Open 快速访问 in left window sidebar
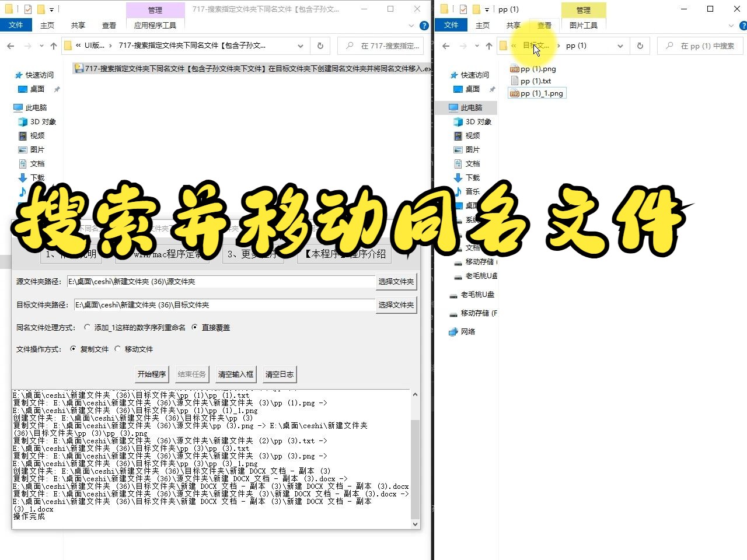 coord(34,75)
